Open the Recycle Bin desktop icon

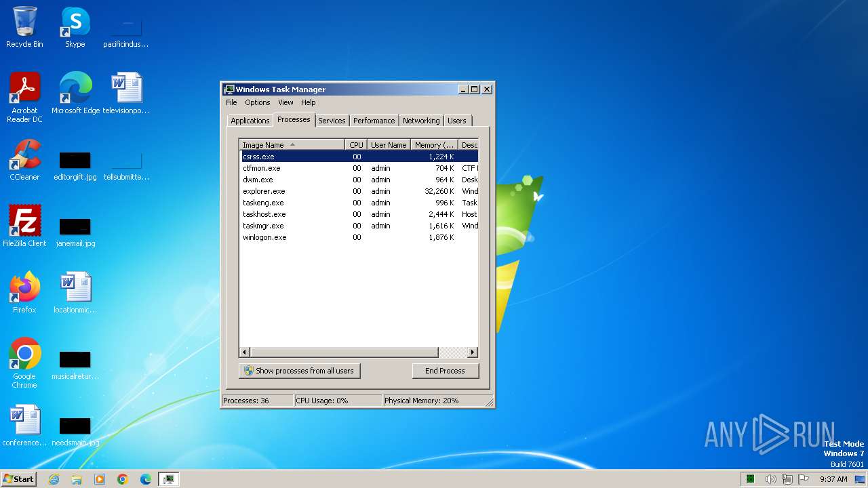coord(24,27)
